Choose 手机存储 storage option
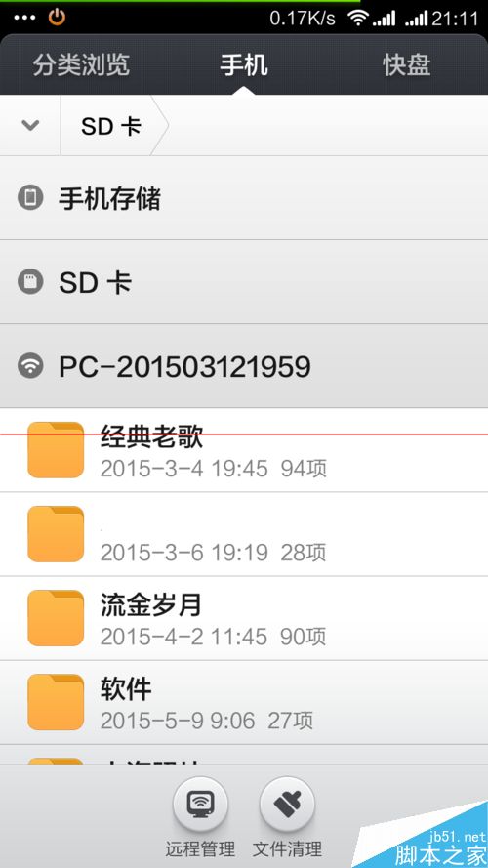This screenshot has width=488, height=868. point(244,198)
